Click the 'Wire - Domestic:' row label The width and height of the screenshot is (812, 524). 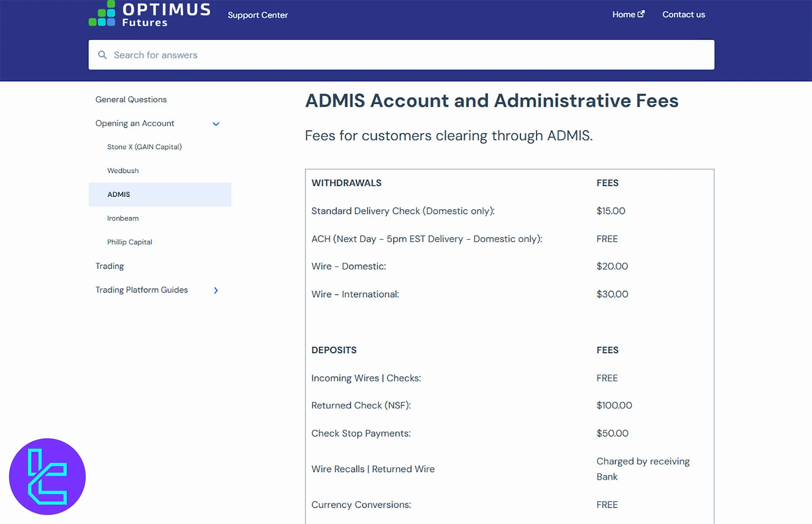349,267
